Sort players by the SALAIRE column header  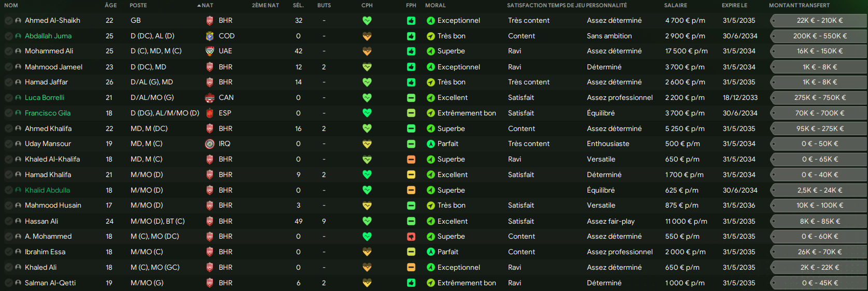676,5
